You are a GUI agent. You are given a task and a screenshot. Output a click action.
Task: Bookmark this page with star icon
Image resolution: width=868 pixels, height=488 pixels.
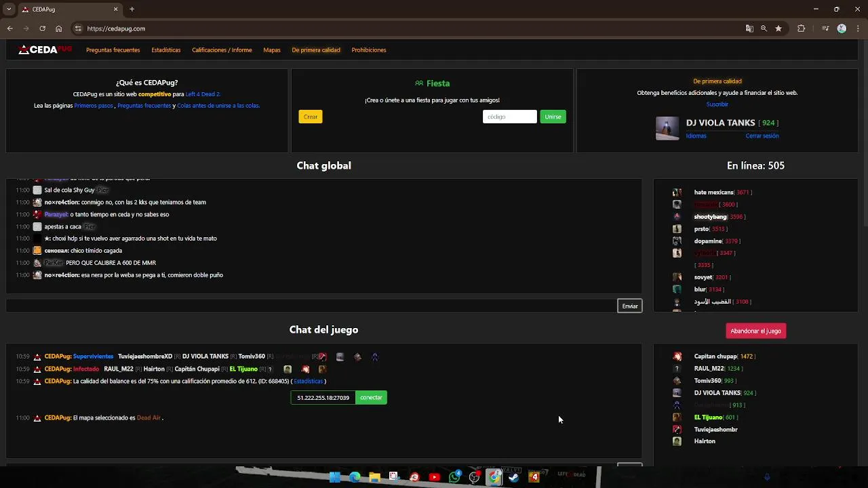[778, 28]
